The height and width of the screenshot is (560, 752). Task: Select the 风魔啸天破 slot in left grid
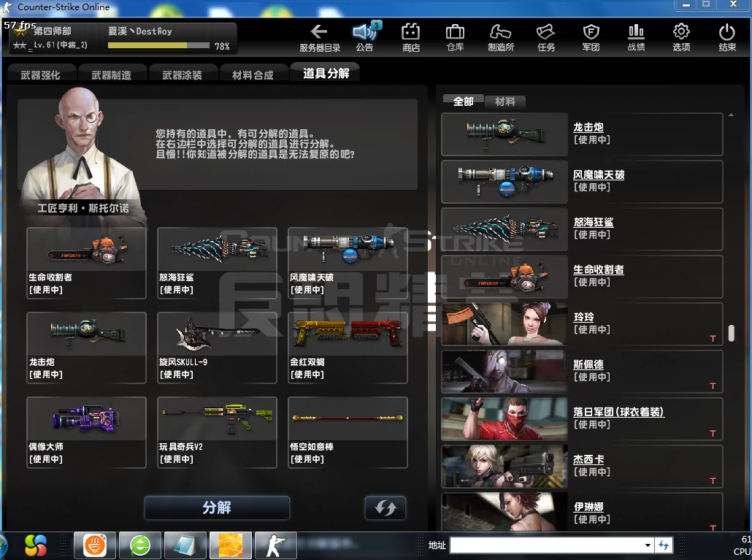click(x=348, y=264)
